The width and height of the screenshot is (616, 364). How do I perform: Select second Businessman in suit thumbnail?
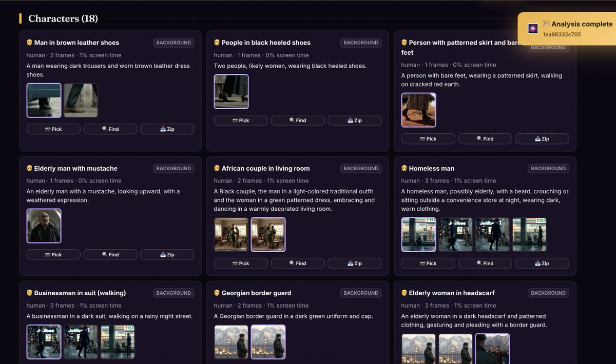[81, 342]
